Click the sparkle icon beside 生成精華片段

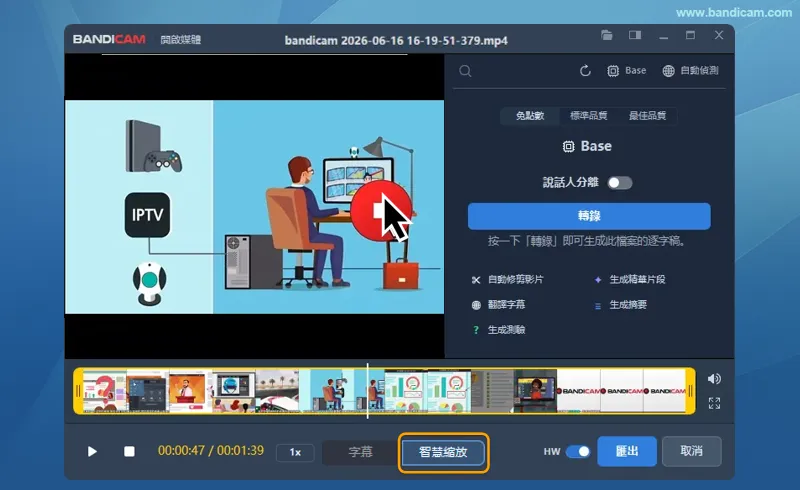pos(598,280)
